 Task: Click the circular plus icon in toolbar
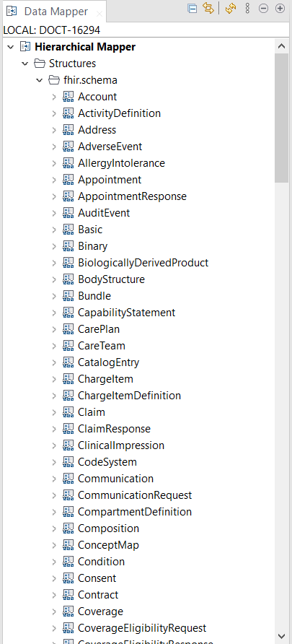[280, 8]
